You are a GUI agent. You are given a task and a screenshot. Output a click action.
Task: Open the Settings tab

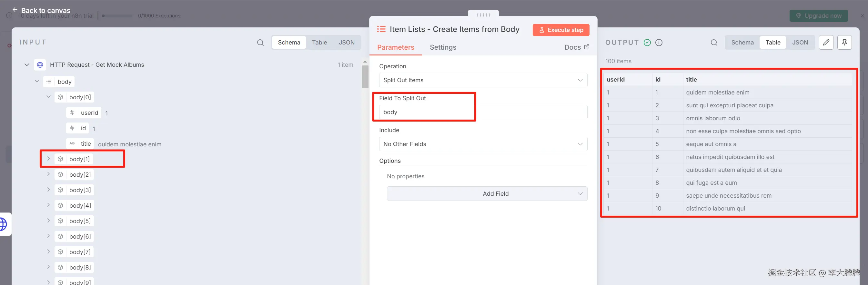click(443, 47)
